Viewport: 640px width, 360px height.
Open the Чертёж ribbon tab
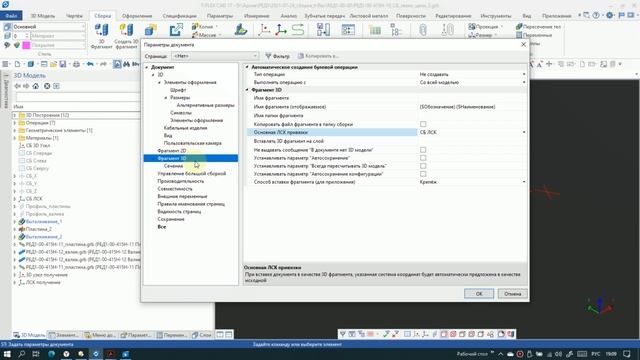pos(74,16)
